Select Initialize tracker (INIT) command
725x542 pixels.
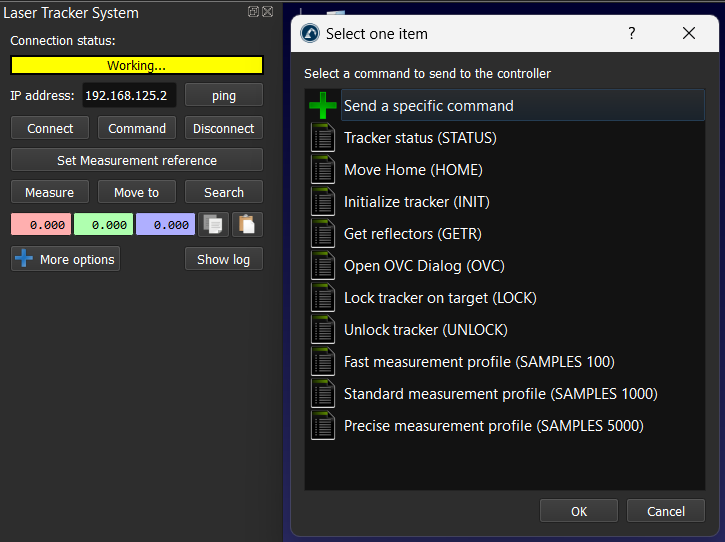coord(416,202)
